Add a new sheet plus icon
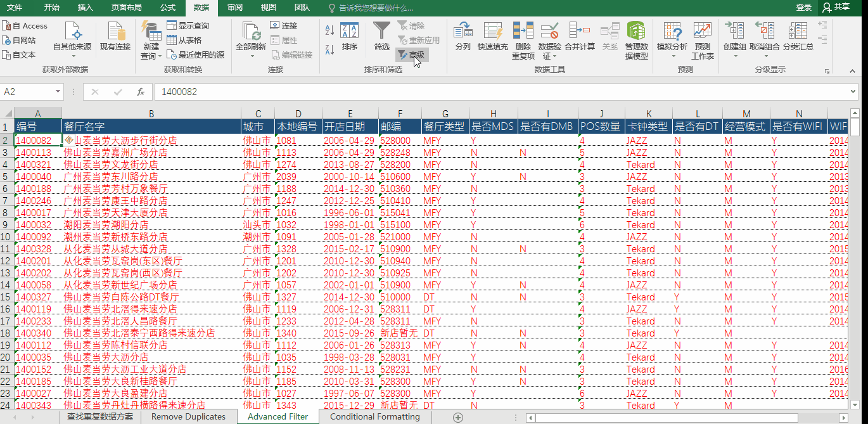 point(458,417)
